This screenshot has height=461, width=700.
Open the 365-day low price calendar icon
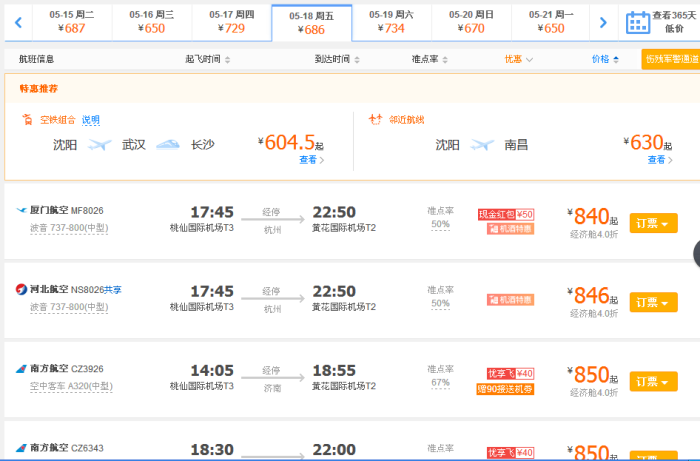pos(637,22)
